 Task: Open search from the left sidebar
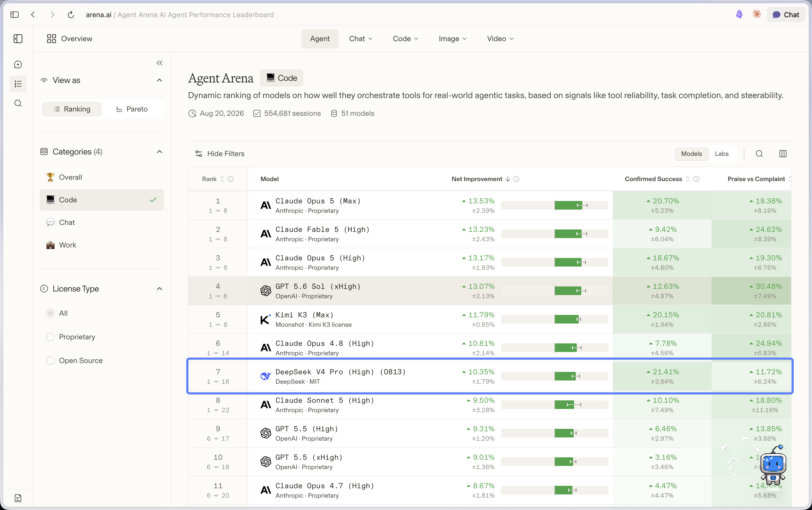(x=18, y=103)
